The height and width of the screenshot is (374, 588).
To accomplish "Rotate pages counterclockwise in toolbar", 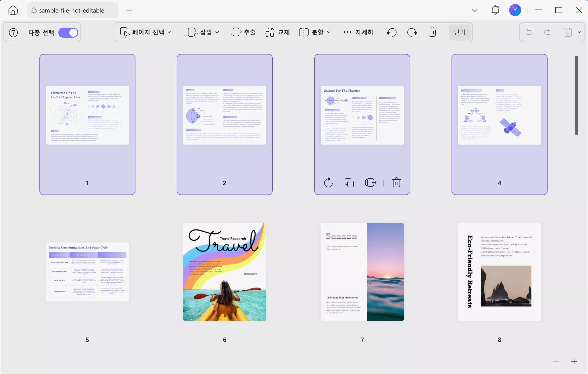I will (x=391, y=32).
